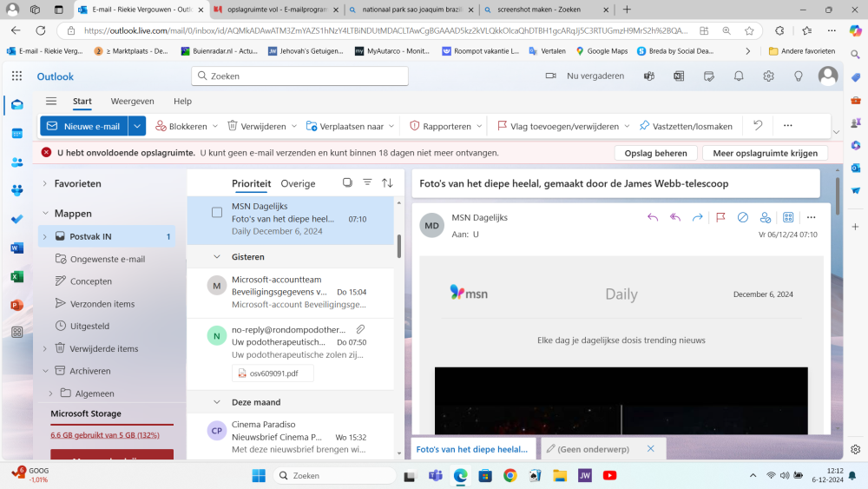Screen dimensions: 868x489
Task: Open Calendar from the left app rail
Action: click(x=16, y=134)
